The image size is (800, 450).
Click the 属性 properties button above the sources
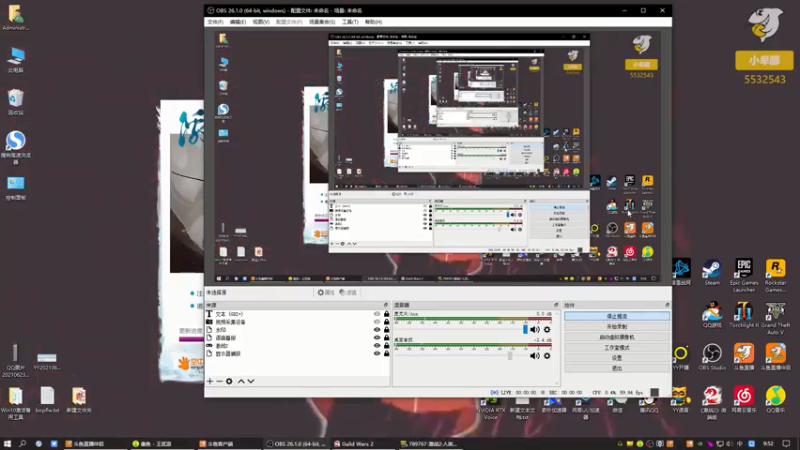click(326, 292)
